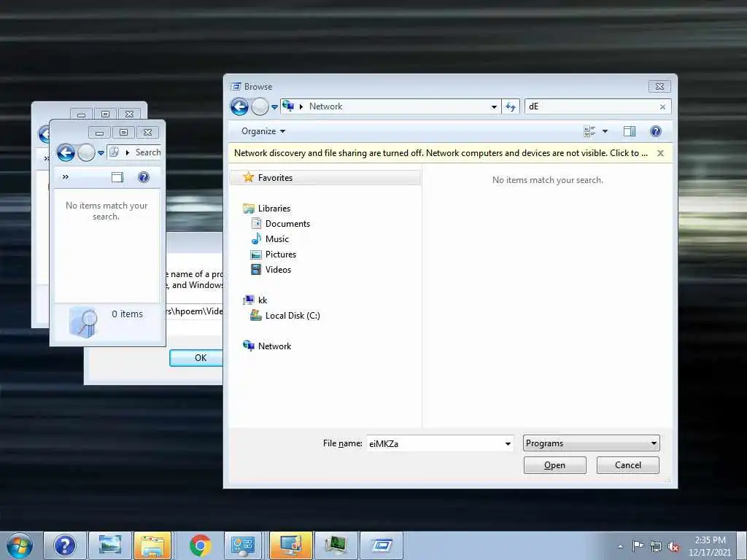Image resolution: width=747 pixels, height=560 pixels.
Task: Open the Programs file type dropdown
Action: [x=591, y=443]
